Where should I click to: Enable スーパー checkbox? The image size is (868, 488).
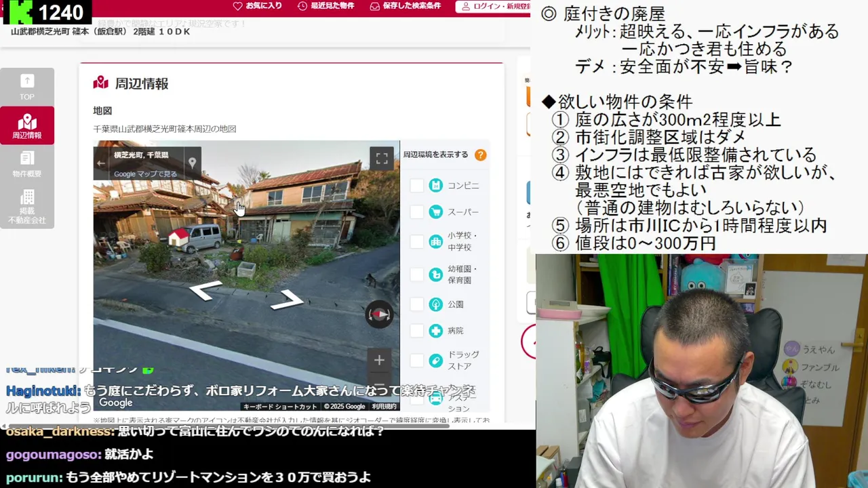coord(416,212)
